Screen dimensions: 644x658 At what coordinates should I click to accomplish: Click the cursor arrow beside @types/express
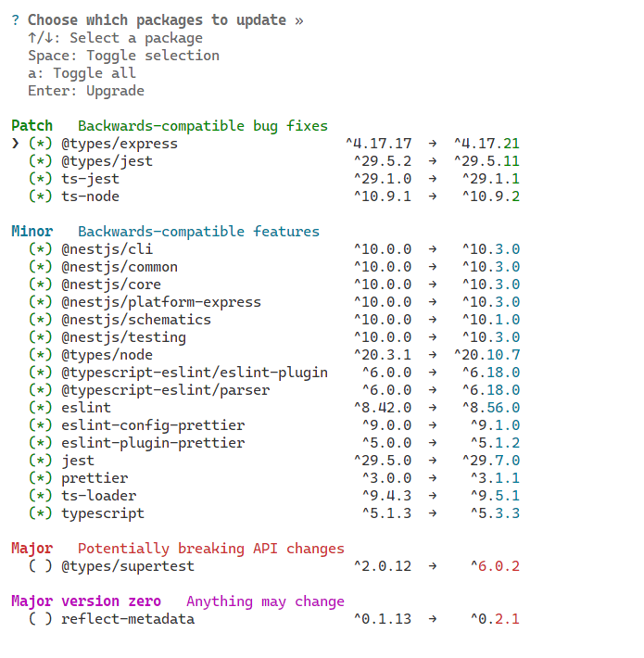click(15, 144)
